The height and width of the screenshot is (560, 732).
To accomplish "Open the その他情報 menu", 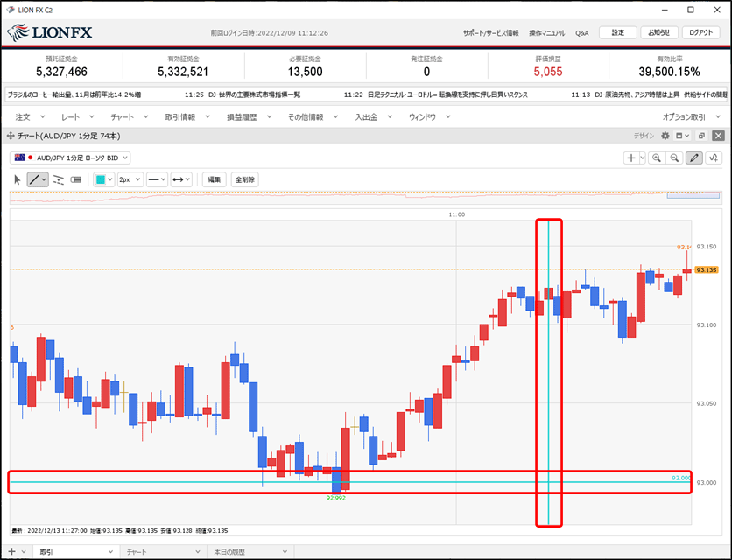I will tap(313, 117).
